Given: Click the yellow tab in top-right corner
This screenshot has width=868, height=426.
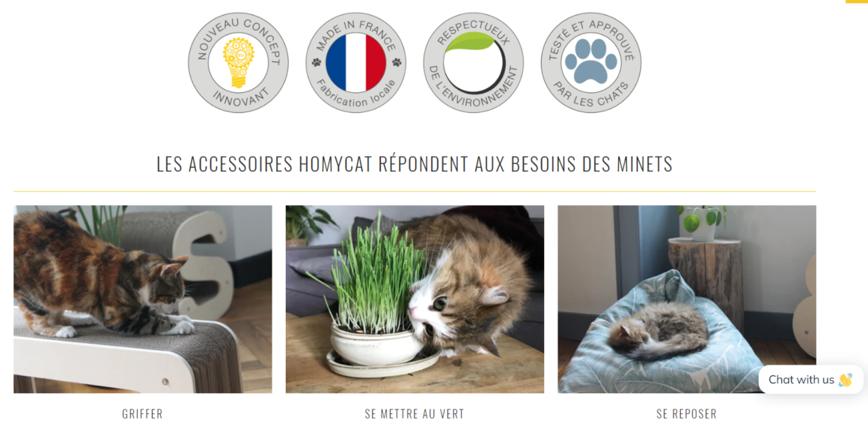Looking at the screenshot, I should pos(857,1).
